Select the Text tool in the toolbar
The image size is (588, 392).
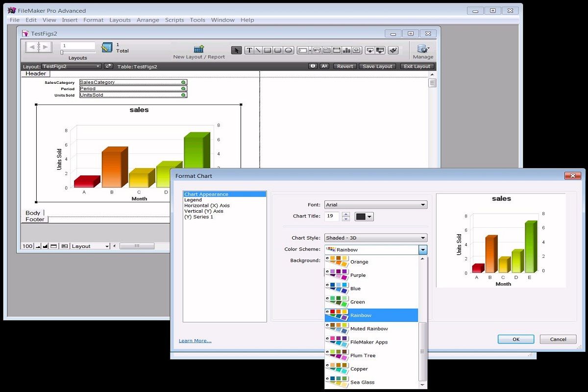point(249,50)
